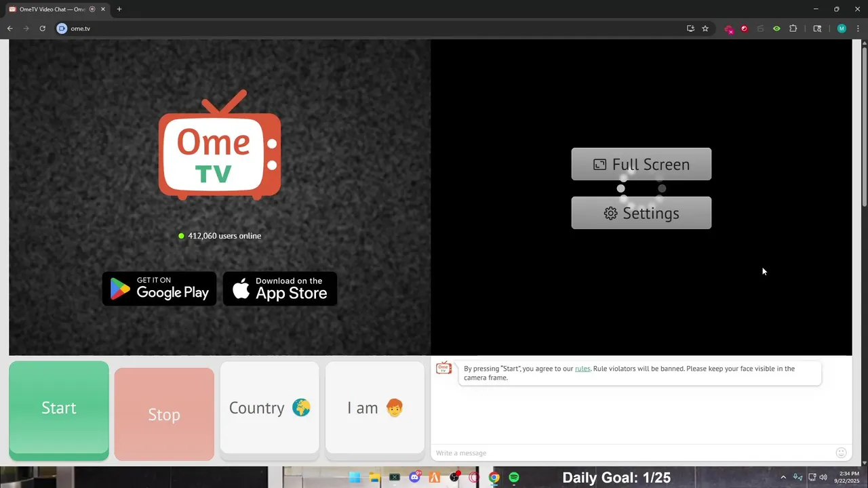This screenshot has height=488, width=868.
Task: Open Opera browser from the taskbar
Action: (474, 477)
